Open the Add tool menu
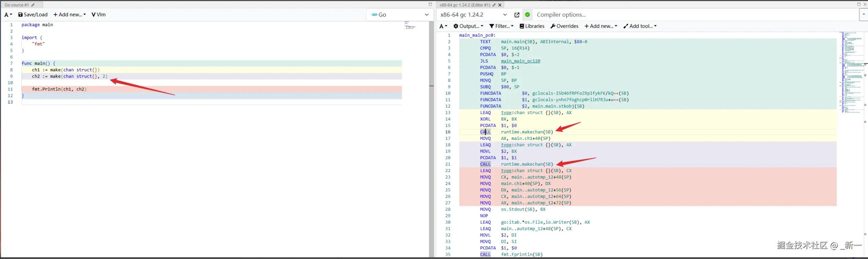Image resolution: width=868 pixels, height=259 pixels. pyautogui.click(x=639, y=26)
